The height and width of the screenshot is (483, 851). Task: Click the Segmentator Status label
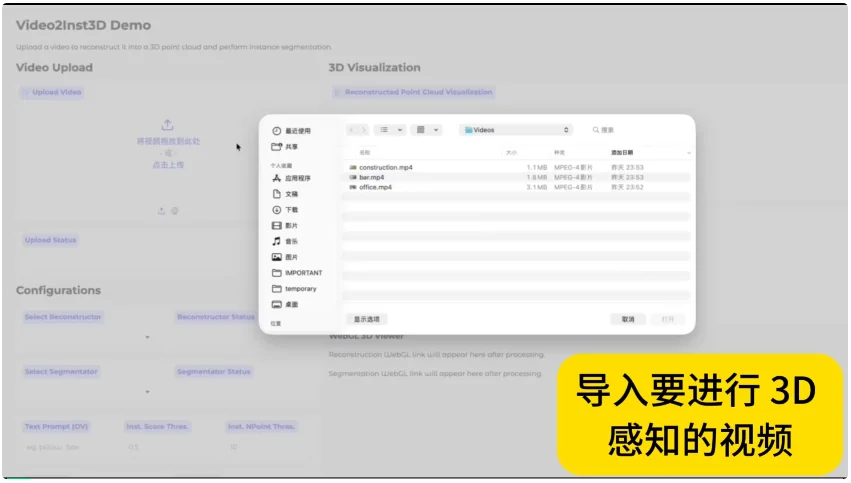click(x=214, y=372)
